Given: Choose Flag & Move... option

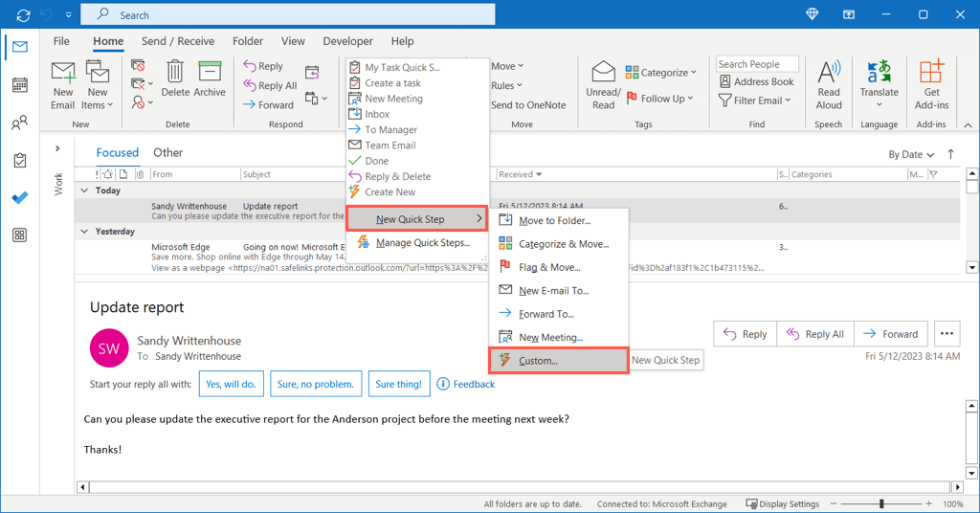Looking at the screenshot, I should (559, 267).
